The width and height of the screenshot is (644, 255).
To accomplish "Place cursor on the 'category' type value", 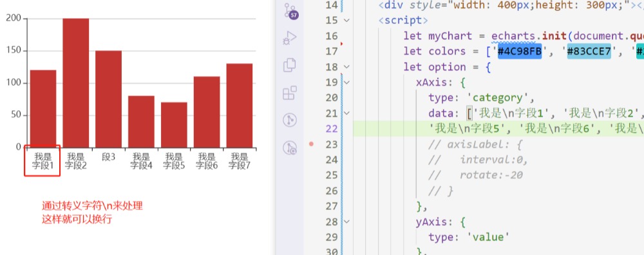I will [498, 98].
